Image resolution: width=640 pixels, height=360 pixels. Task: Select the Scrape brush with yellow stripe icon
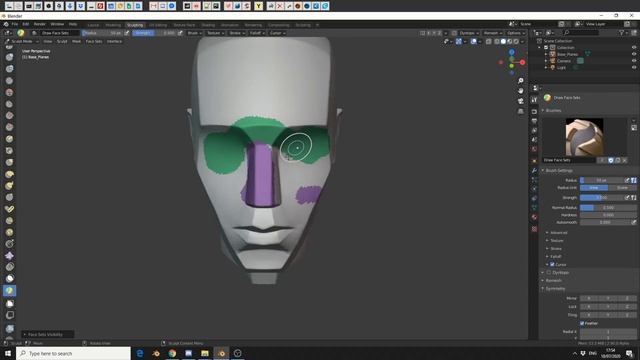point(9,209)
